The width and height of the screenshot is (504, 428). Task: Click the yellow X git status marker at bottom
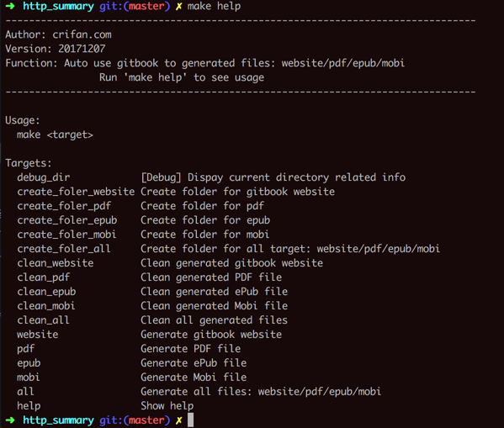click(178, 420)
